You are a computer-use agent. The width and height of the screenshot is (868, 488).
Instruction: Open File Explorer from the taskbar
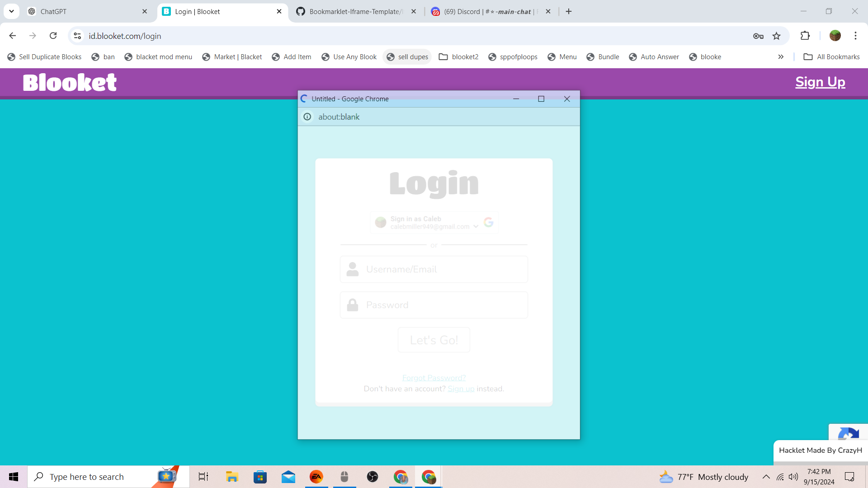click(x=232, y=477)
